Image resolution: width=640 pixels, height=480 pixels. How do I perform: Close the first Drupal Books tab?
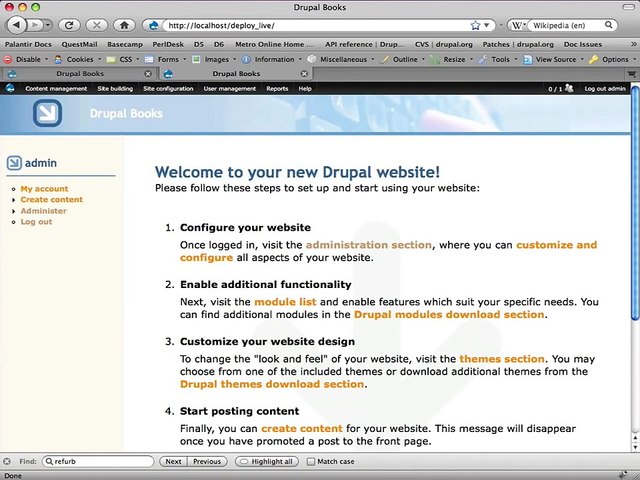coord(148,73)
